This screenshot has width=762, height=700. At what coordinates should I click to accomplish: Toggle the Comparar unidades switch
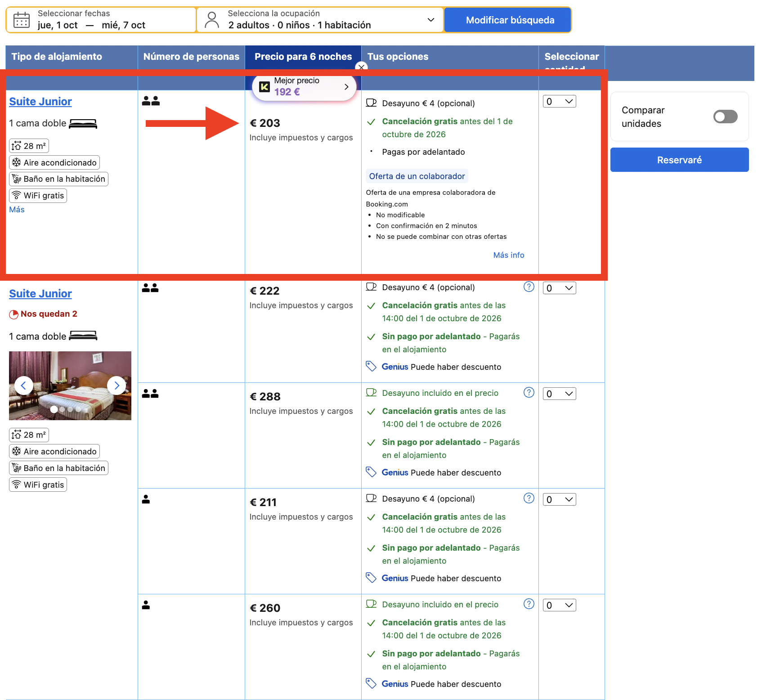pyautogui.click(x=726, y=117)
